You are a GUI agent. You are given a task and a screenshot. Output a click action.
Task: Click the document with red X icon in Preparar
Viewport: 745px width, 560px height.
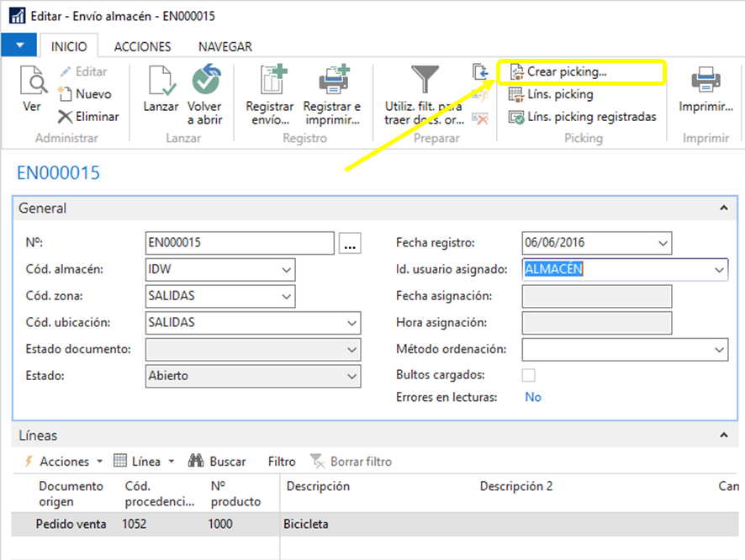(x=480, y=119)
